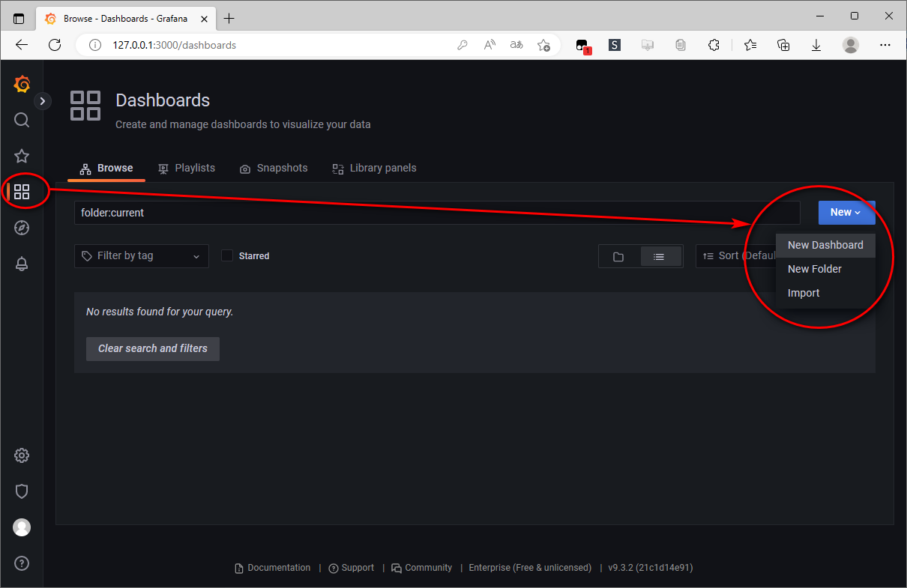Open browser Settings and more menu
Image resolution: width=907 pixels, height=588 pixels.
click(885, 45)
